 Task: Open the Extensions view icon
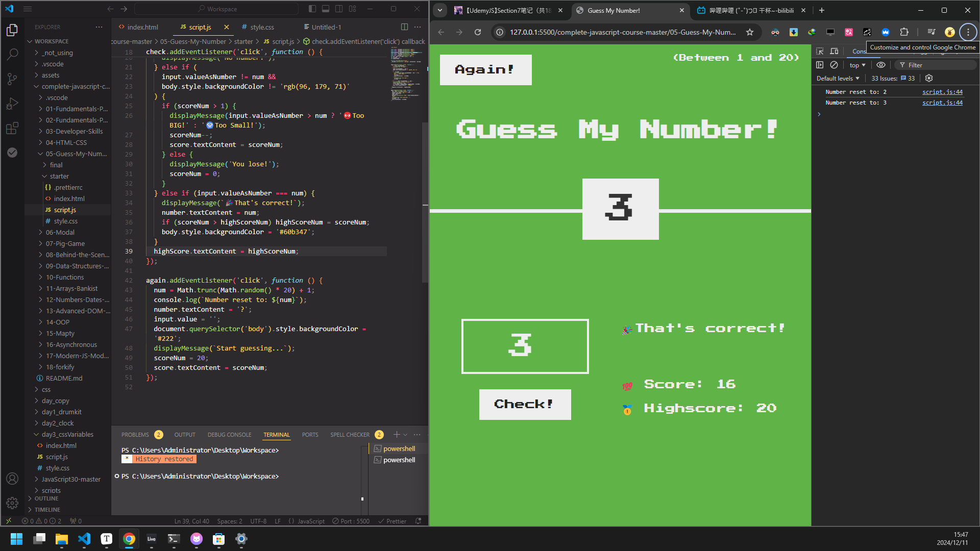point(12,128)
